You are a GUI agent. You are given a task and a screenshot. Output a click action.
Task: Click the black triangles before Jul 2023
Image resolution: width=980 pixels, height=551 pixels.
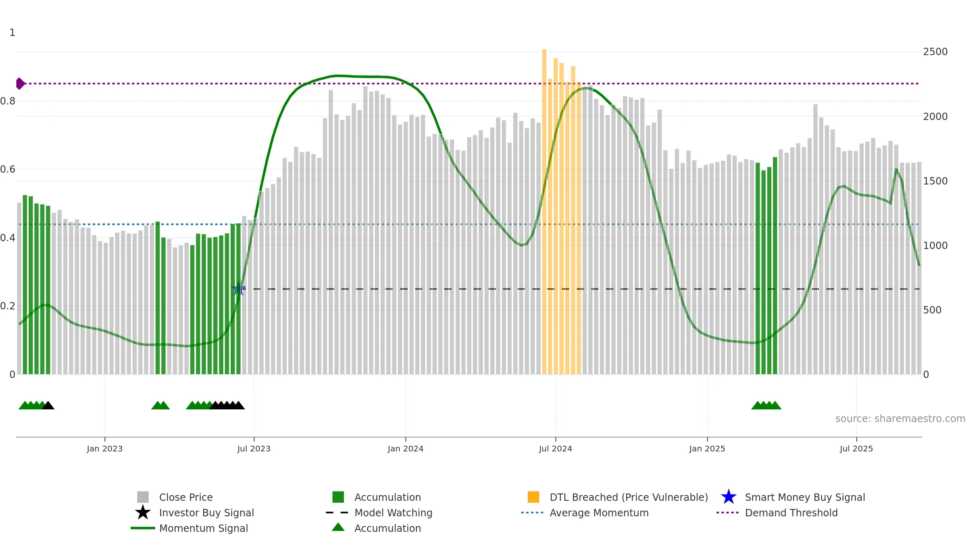(x=227, y=405)
